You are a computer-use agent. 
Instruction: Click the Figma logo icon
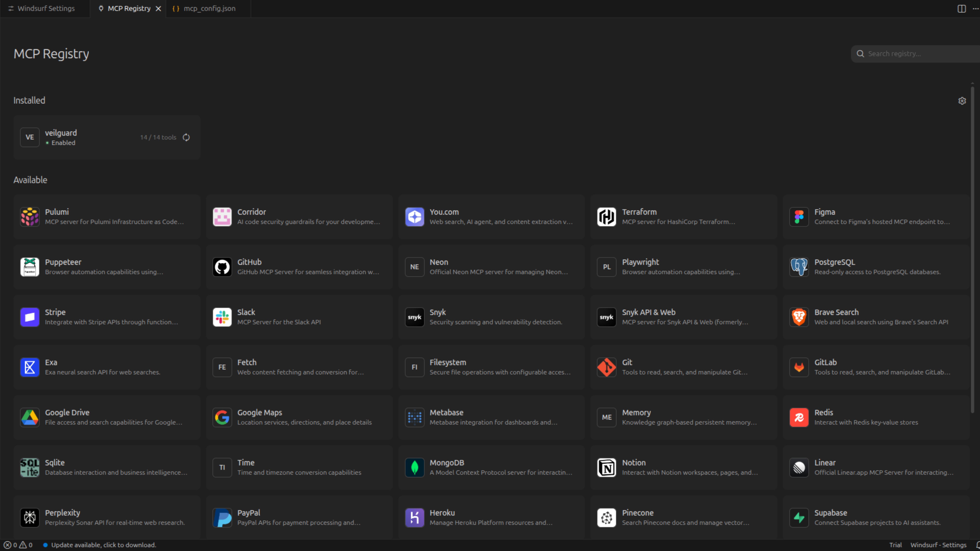pyautogui.click(x=799, y=217)
